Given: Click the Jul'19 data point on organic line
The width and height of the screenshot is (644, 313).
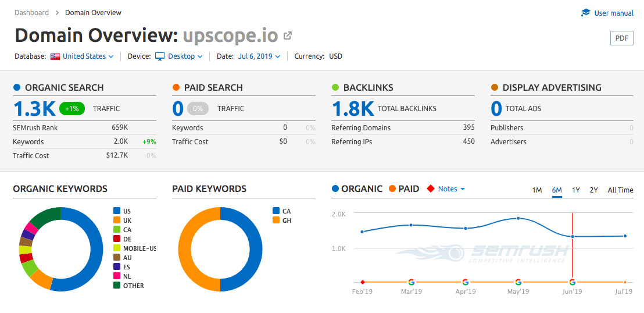Looking at the screenshot, I should (625, 236).
